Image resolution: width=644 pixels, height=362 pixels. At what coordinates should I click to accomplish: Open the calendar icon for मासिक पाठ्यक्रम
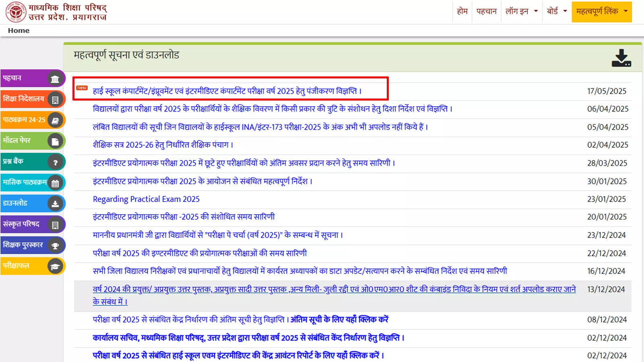click(55, 183)
